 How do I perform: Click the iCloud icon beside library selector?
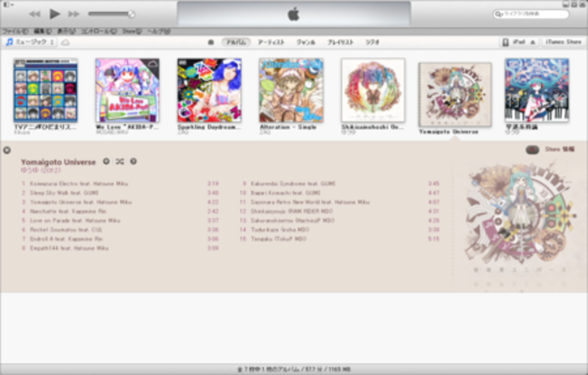tap(65, 42)
